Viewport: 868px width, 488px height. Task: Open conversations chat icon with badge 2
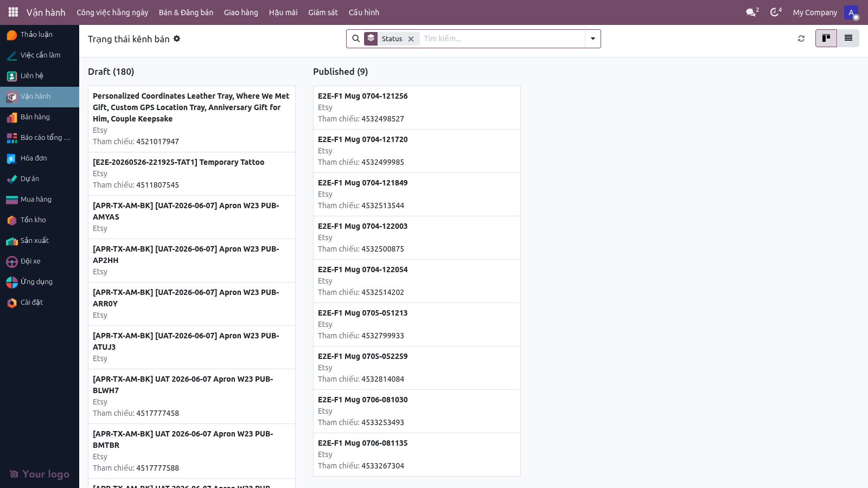tap(752, 12)
